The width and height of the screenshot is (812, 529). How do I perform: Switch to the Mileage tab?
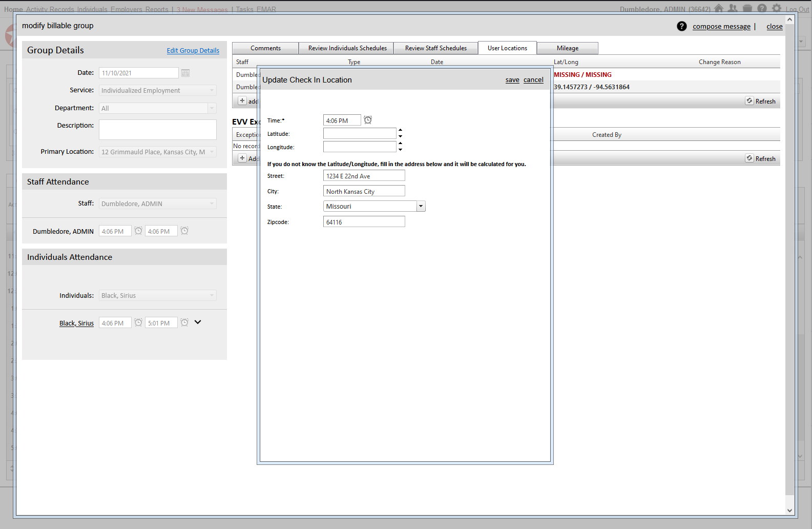(567, 48)
